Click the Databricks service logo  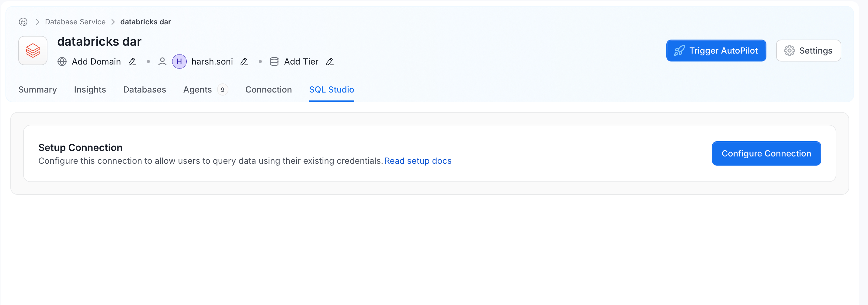click(33, 51)
